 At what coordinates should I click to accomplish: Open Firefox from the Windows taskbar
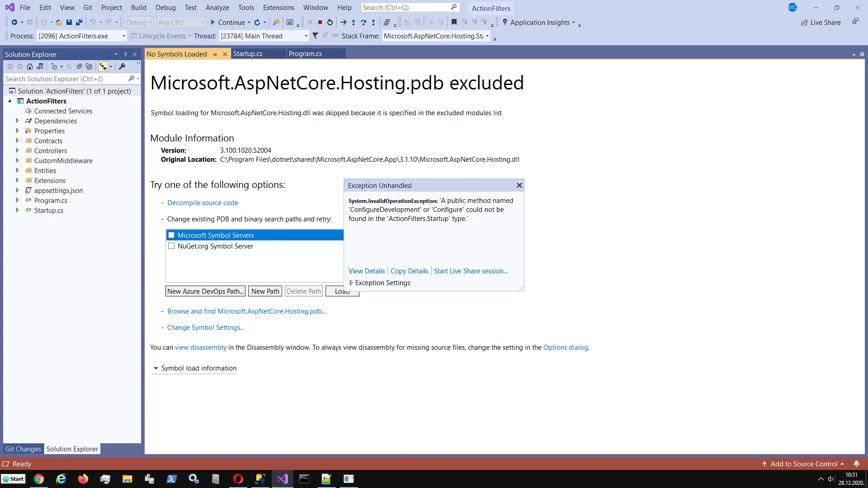[83, 479]
